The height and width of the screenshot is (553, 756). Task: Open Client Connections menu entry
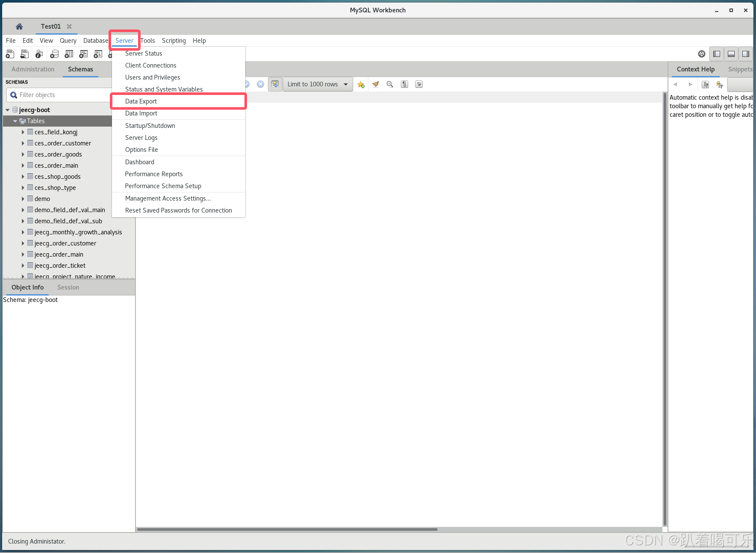179,65
